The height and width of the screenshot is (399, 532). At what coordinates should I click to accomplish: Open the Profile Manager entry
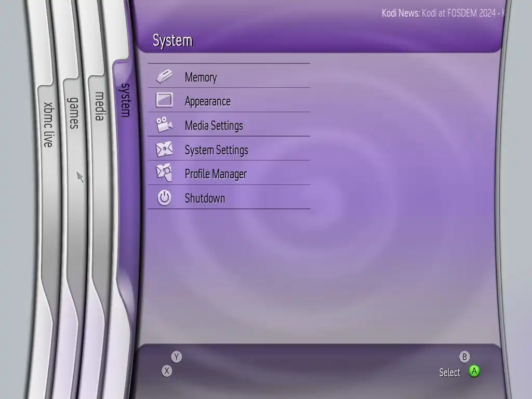tap(229, 172)
